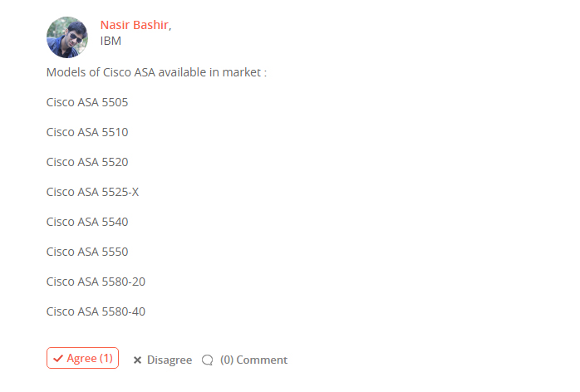Click the (1) count in Agree button
The image size is (580, 392).
click(x=106, y=358)
